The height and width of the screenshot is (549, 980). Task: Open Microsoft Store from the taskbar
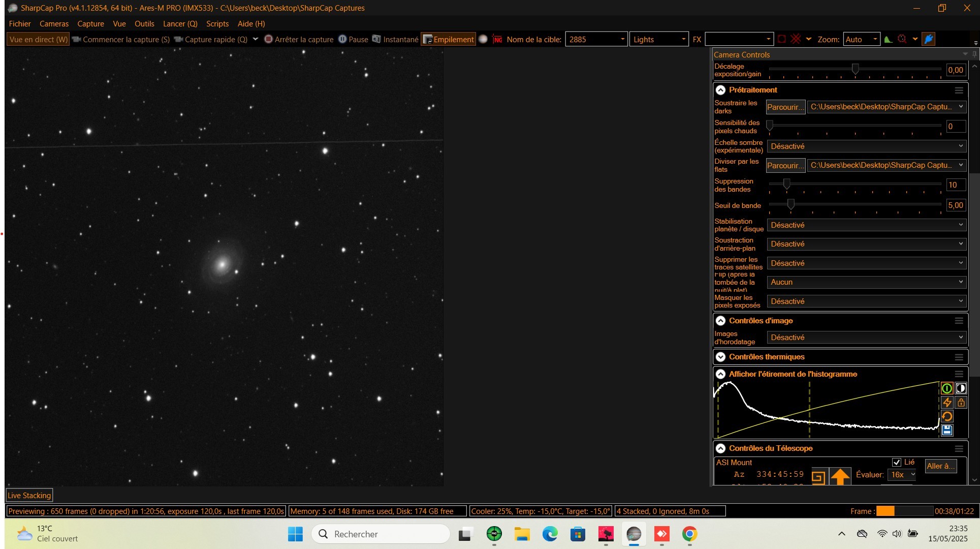point(578,534)
